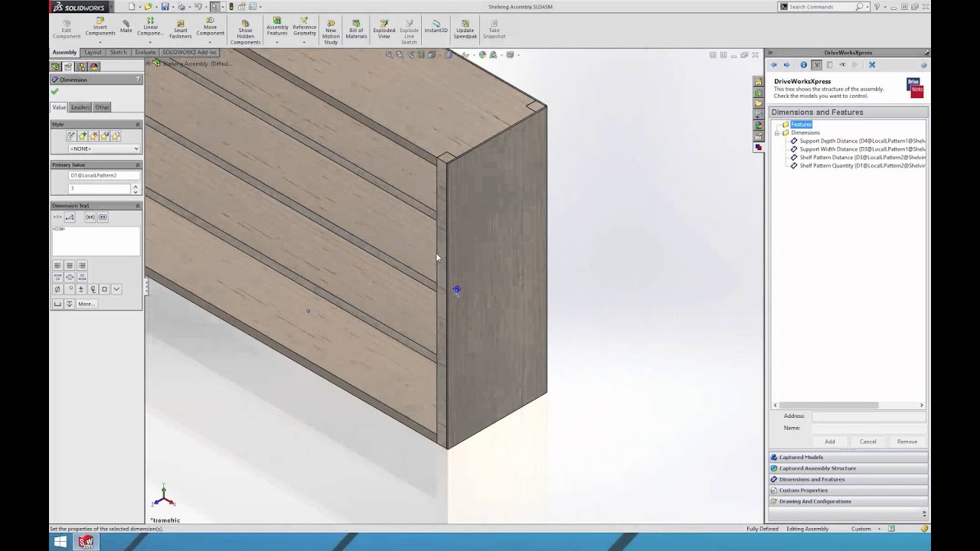980x551 pixels.
Task: Expand Custom Properties section
Action: pyautogui.click(x=848, y=491)
